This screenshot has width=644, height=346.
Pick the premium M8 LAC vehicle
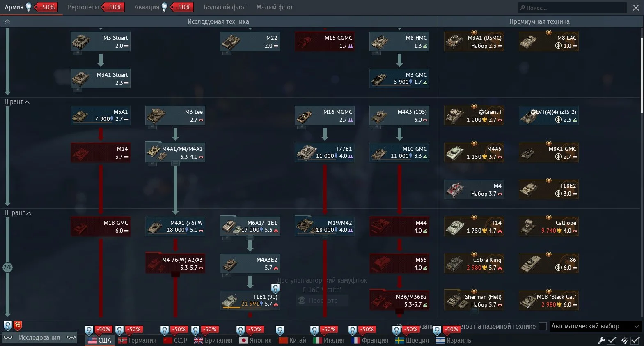549,42
